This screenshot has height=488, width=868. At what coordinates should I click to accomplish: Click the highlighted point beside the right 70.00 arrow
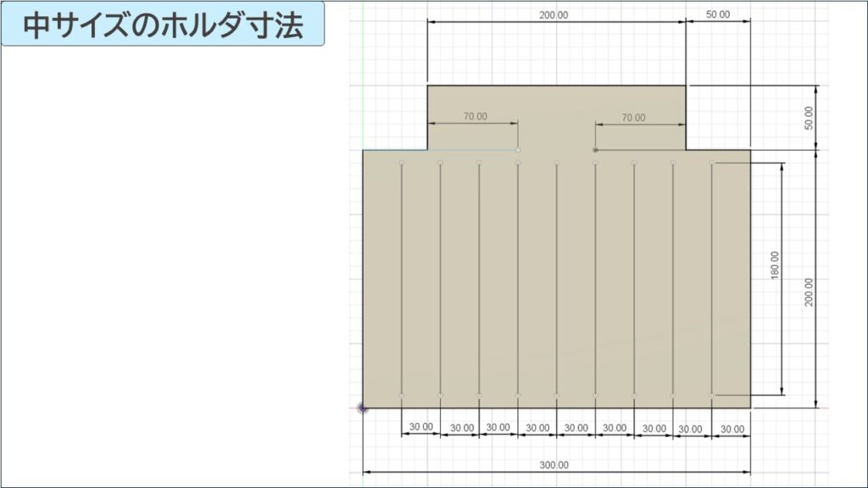click(x=593, y=148)
